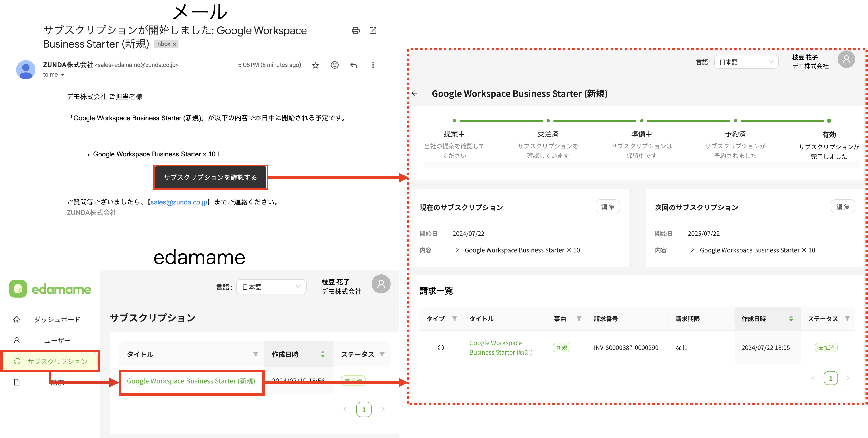Screen dimensions: 868x438
Task: Click the 支払済 status badge
Action: point(826,347)
